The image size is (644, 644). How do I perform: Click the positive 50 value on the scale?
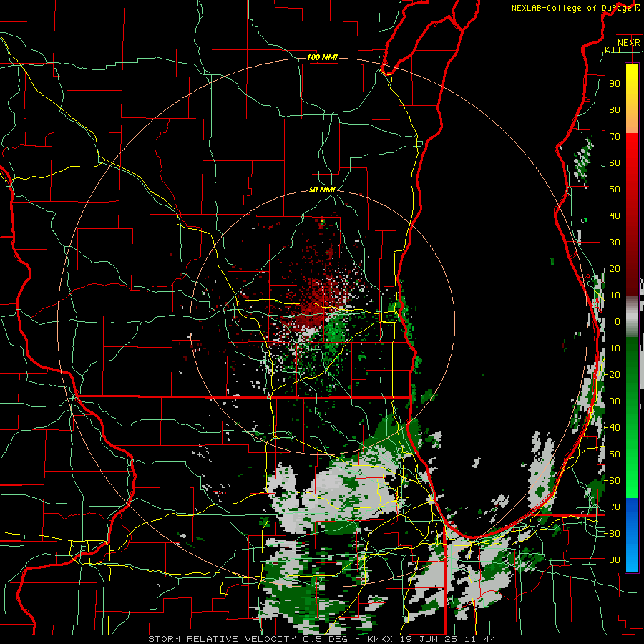[x=615, y=190]
